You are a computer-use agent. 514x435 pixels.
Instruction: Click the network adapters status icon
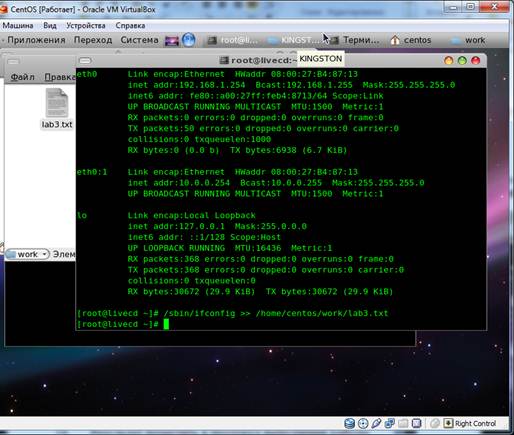389,423
